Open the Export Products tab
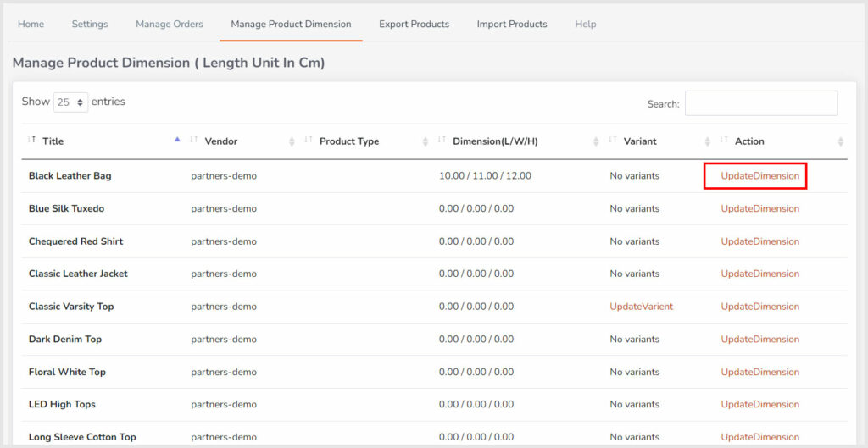This screenshot has width=868, height=448. (414, 24)
